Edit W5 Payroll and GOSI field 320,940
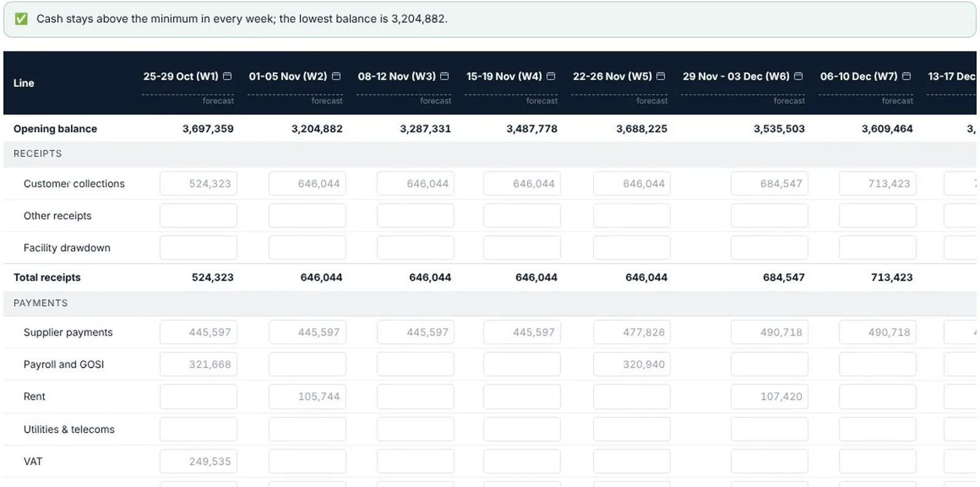 pos(631,364)
